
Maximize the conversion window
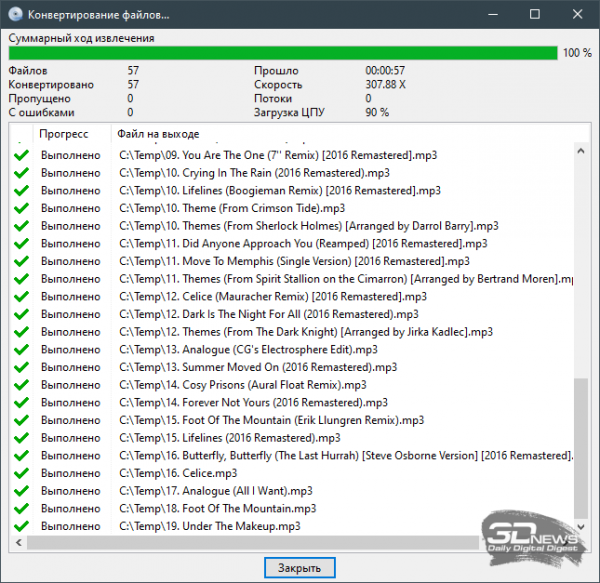tap(534, 16)
